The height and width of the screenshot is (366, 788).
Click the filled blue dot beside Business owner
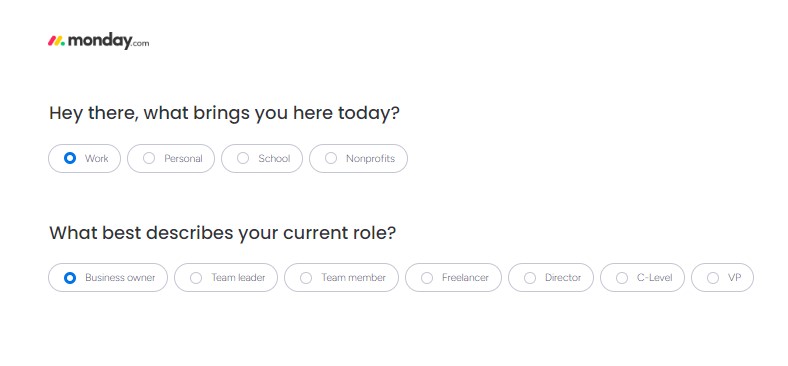click(x=70, y=278)
